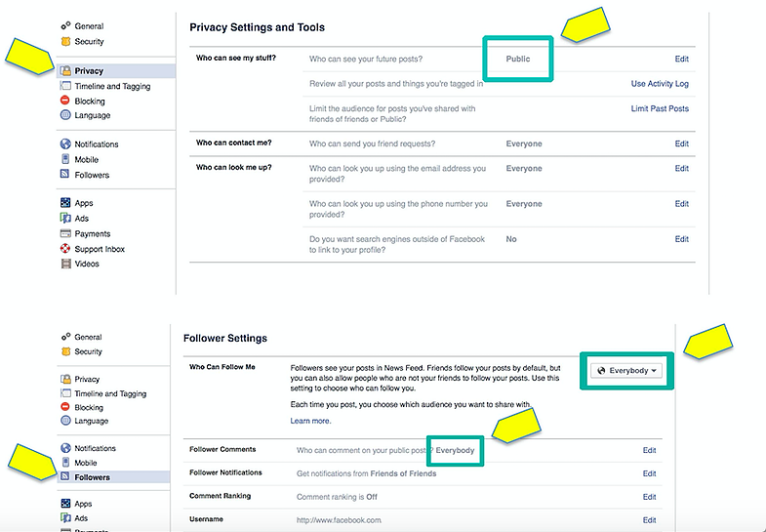This screenshot has height=532, width=766.
Task: Open Notifications label in bottom sidebar
Action: tap(96, 448)
